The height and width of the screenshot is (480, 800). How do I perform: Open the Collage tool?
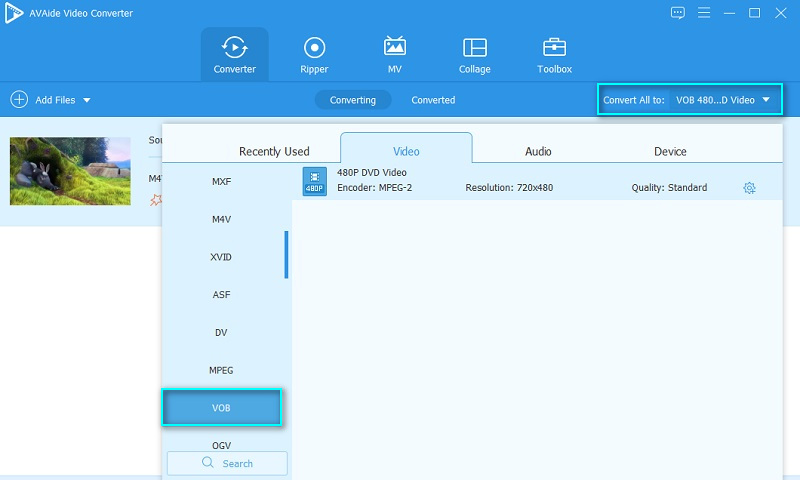coord(475,48)
